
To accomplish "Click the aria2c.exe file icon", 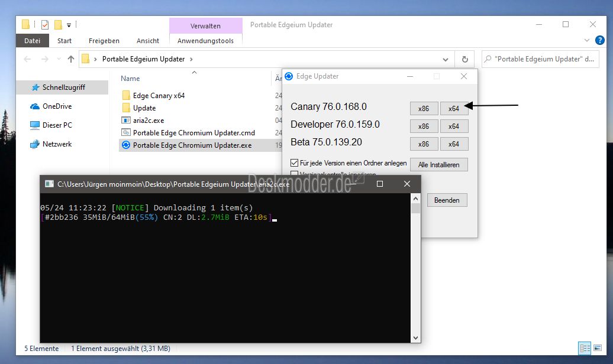I will [126, 121].
